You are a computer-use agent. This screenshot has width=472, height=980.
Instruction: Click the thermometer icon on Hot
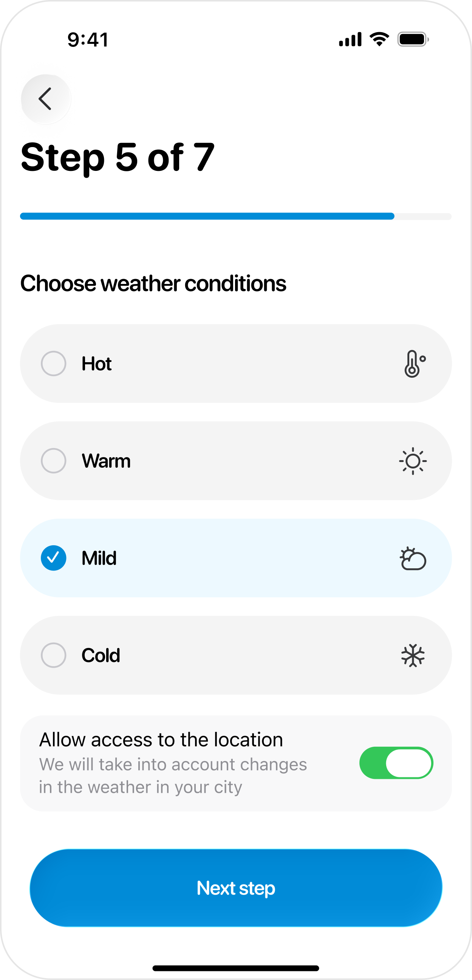pyautogui.click(x=414, y=364)
